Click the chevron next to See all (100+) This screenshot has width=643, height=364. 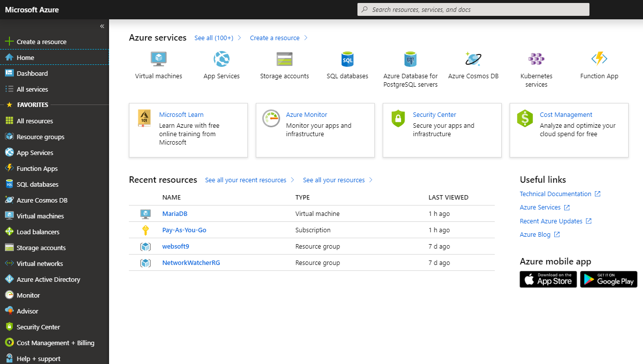pyautogui.click(x=240, y=38)
